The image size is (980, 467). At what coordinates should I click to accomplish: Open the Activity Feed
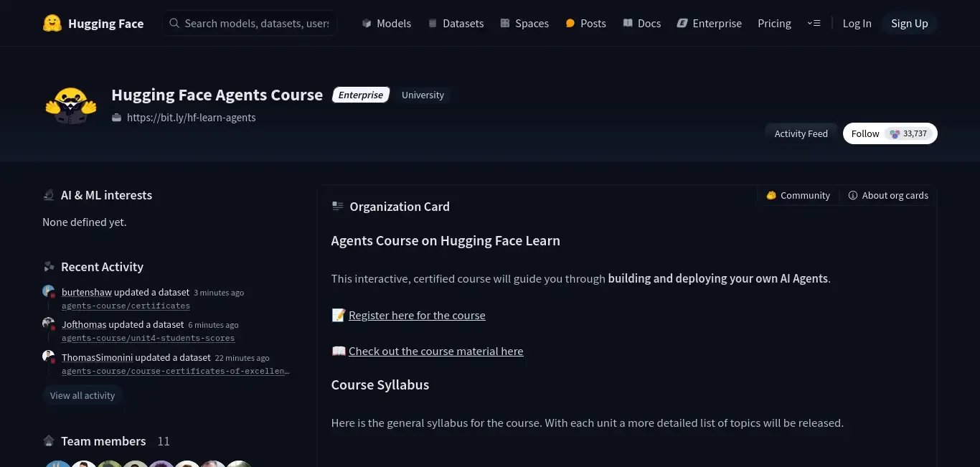coord(801,133)
